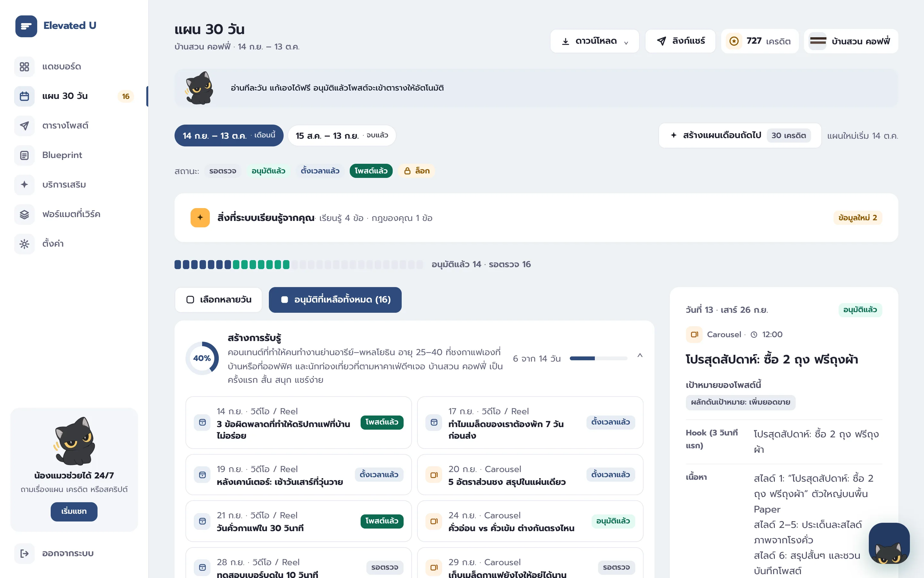Click the Blueprint document icon
924x578 pixels.
(24, 155)
